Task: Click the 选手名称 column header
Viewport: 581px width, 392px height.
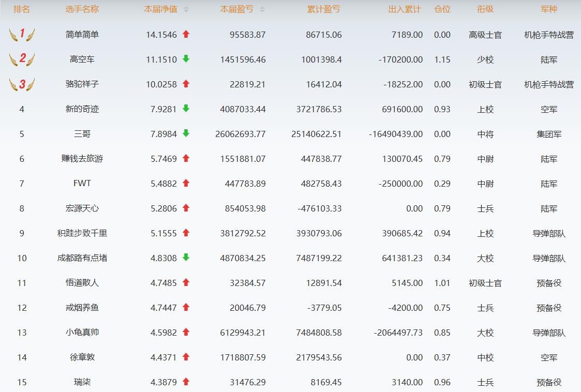Action: [x=82, y=9]
